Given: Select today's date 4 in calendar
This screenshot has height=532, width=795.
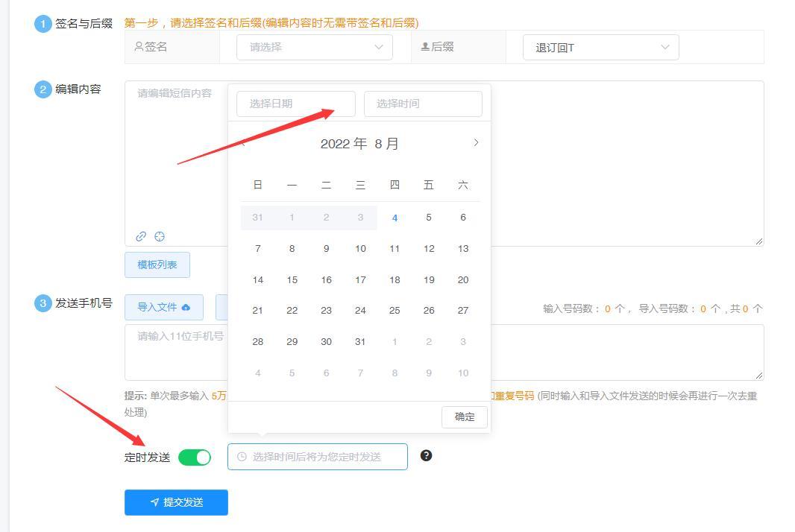Looking at the screenshot, I should click(x=395, y=218).
